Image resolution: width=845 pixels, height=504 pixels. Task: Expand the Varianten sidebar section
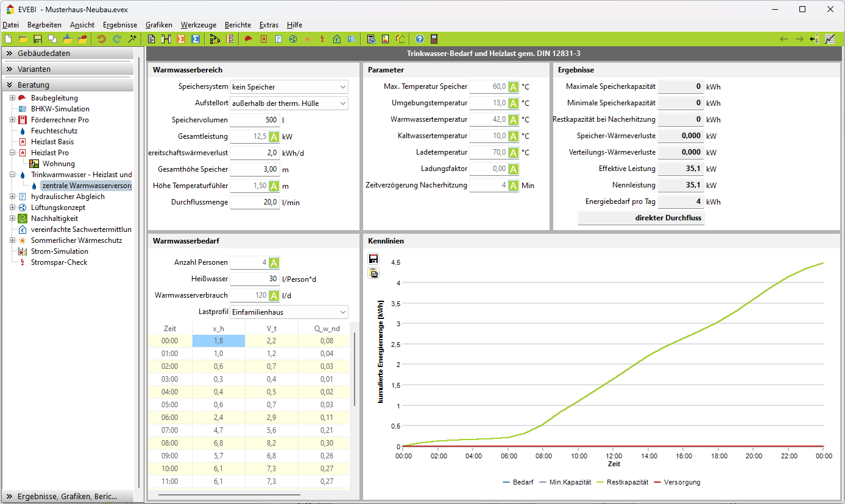[67, 69]
